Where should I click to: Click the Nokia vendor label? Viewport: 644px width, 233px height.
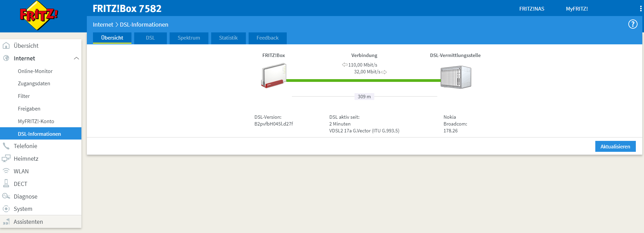(450, 117)
